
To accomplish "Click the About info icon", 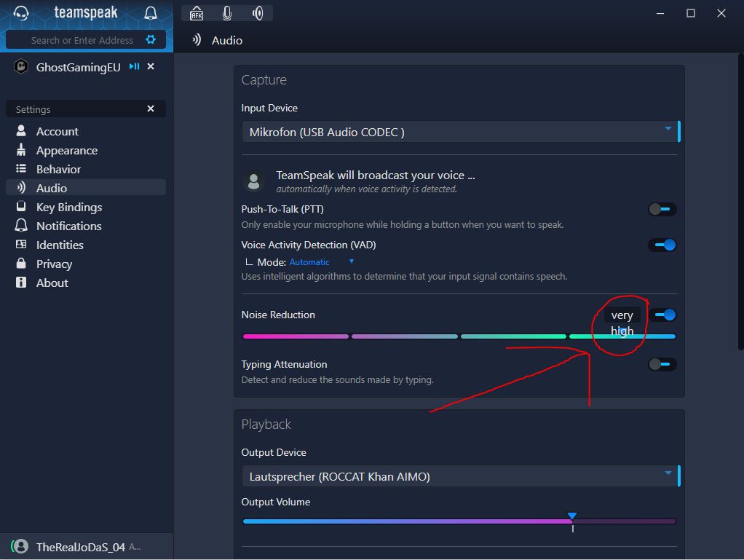I will (x=21, y=283).
